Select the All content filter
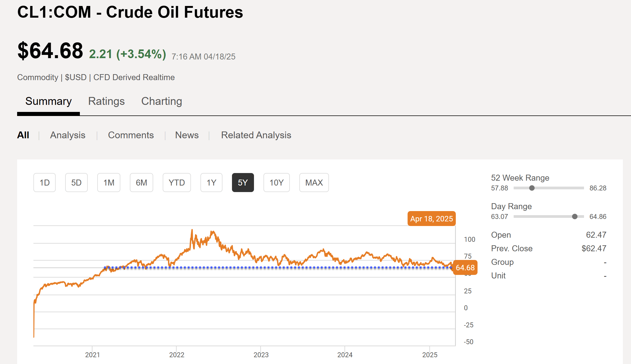 pos(23,135)
